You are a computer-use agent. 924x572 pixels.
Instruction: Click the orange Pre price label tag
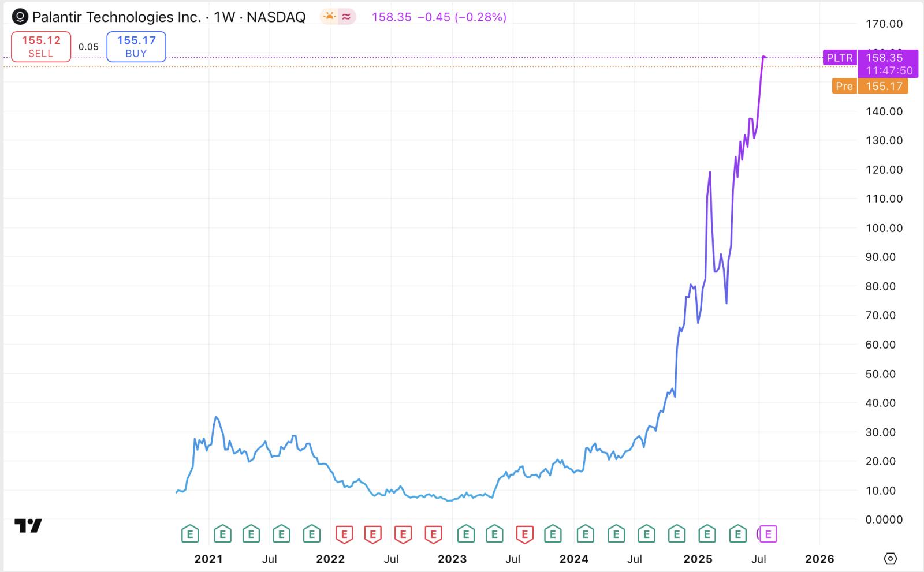pos(844,86)
